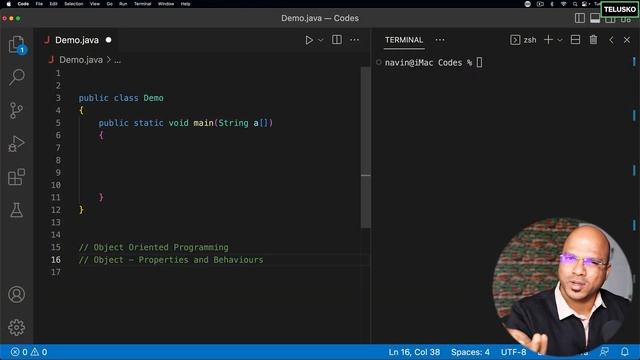
Task: Open the Wi-Fi menu bar icon
Action: tap(563, 4)
